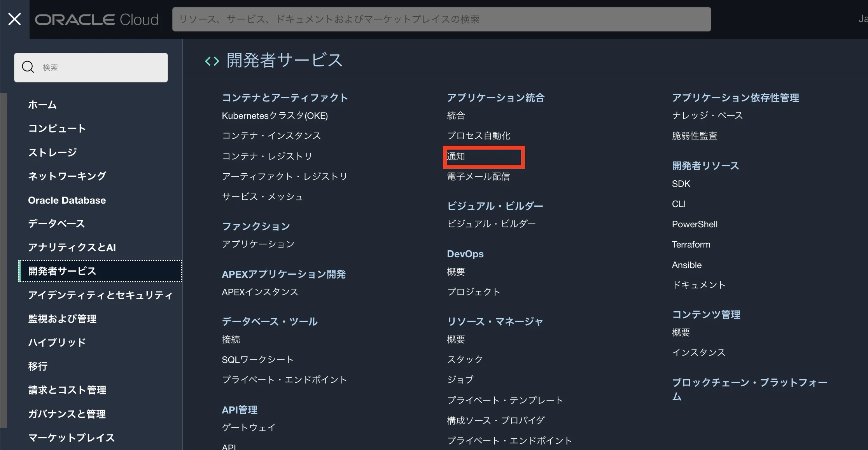Screen dimensions: 868x450
Task: Open 監視および管理 category
Action: coord(62,319)
